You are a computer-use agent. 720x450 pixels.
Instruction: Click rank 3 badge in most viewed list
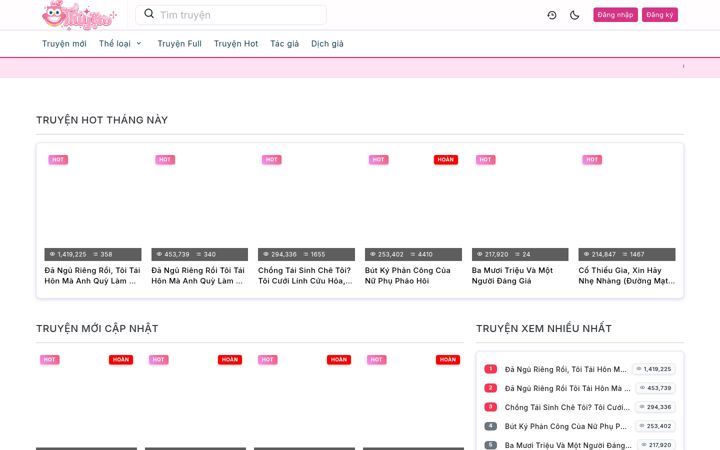coord(490,407)
